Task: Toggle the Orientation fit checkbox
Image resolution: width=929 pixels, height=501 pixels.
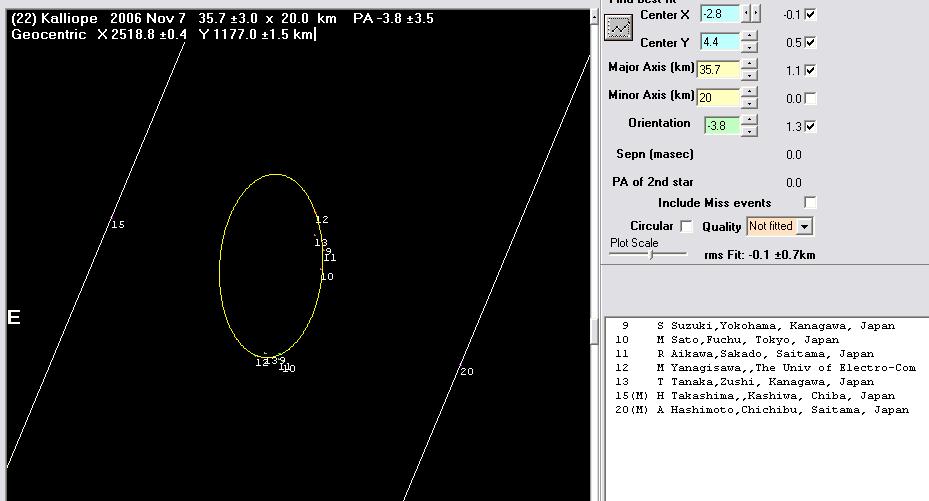Action: [810, 126]
